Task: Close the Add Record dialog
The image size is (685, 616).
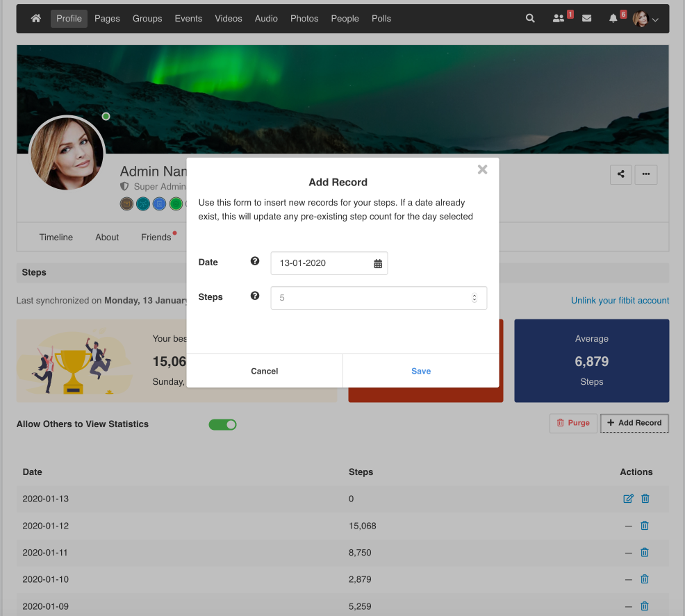Action: tap(483, 169)
